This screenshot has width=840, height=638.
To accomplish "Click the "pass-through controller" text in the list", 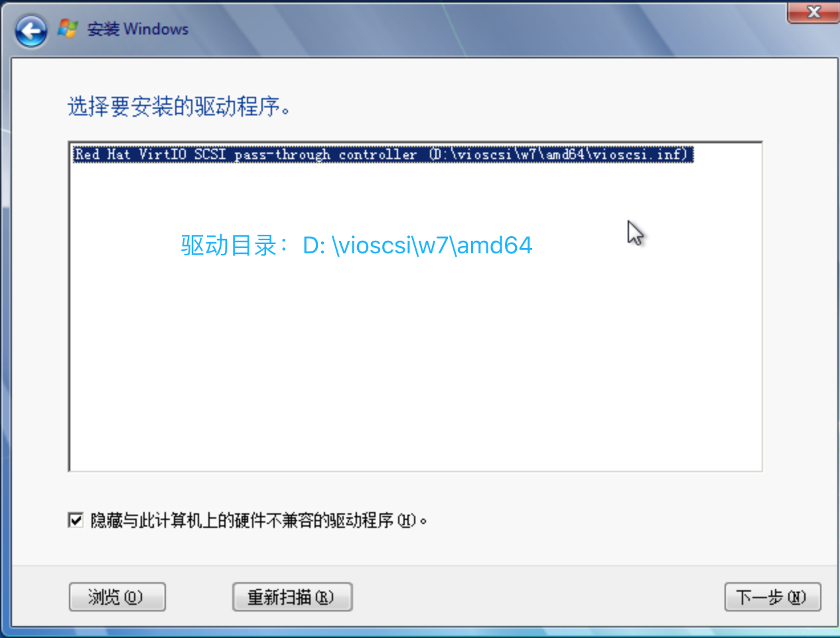I will pyautogui.click(x=325, y=155).
